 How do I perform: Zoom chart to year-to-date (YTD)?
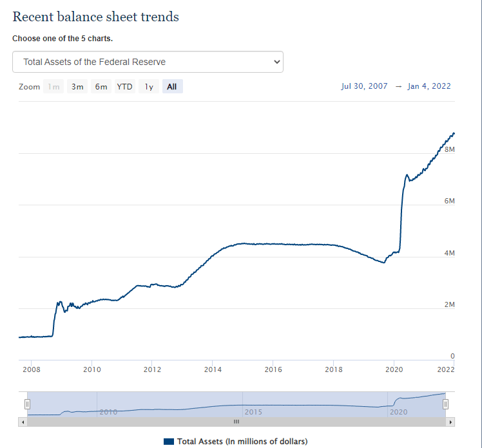[124, 86]
